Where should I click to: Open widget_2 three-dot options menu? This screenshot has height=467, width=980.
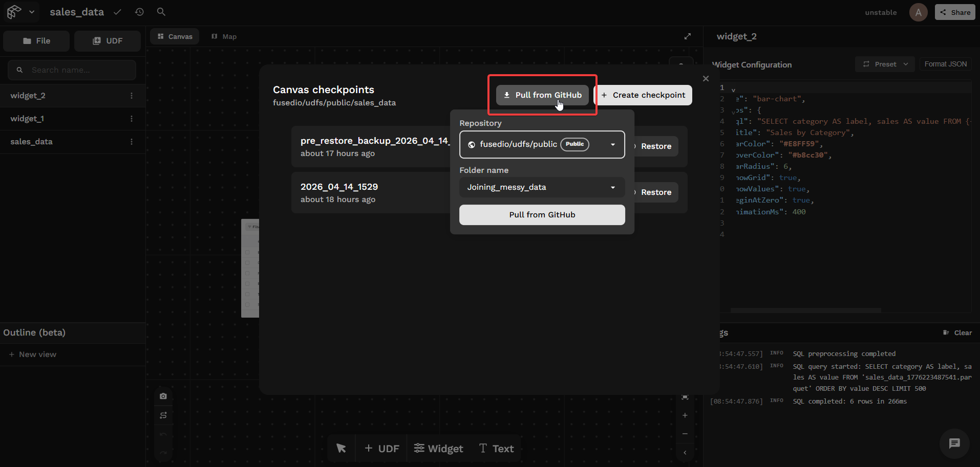pos(132,96)
